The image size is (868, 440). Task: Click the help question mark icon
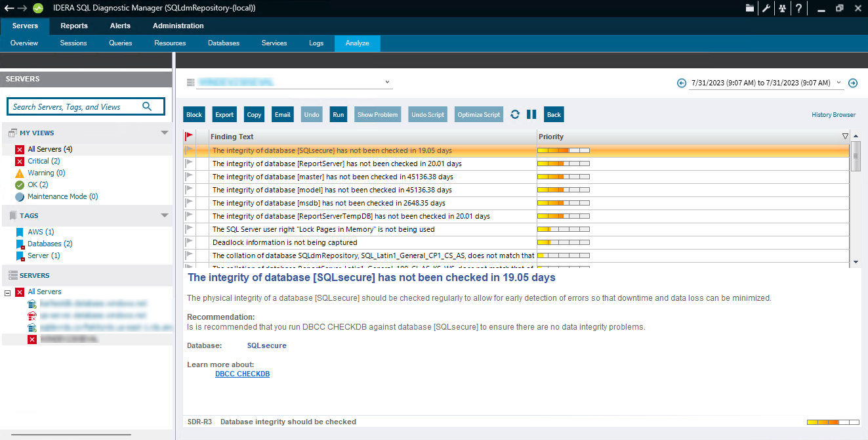798,8
